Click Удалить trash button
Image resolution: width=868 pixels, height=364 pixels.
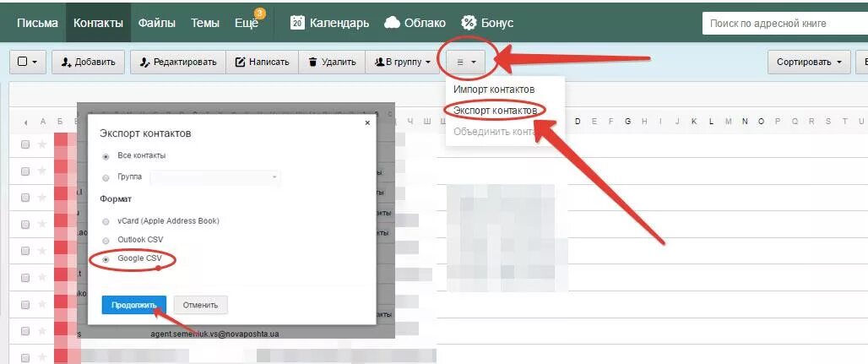332,62
